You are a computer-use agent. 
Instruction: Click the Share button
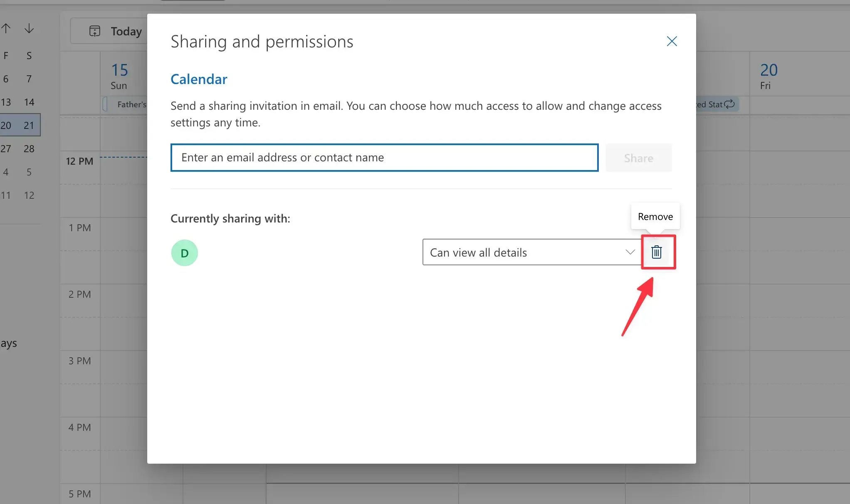point(638,158)
